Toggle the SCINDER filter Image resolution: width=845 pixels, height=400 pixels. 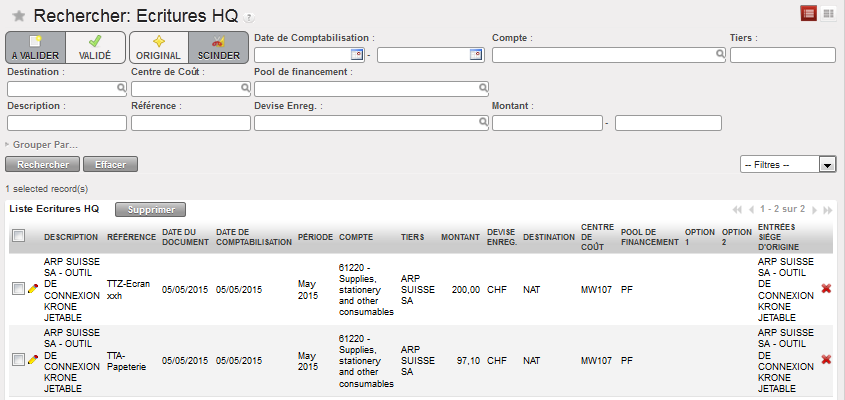coord(218,47)
